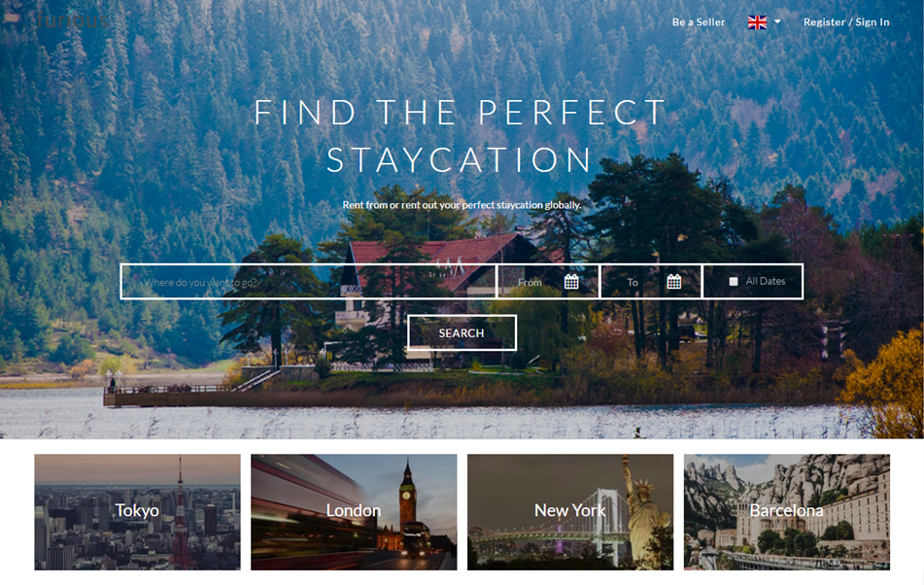
Task: Open the Barcelona destination tile
Action: click(x=787, y=511)
